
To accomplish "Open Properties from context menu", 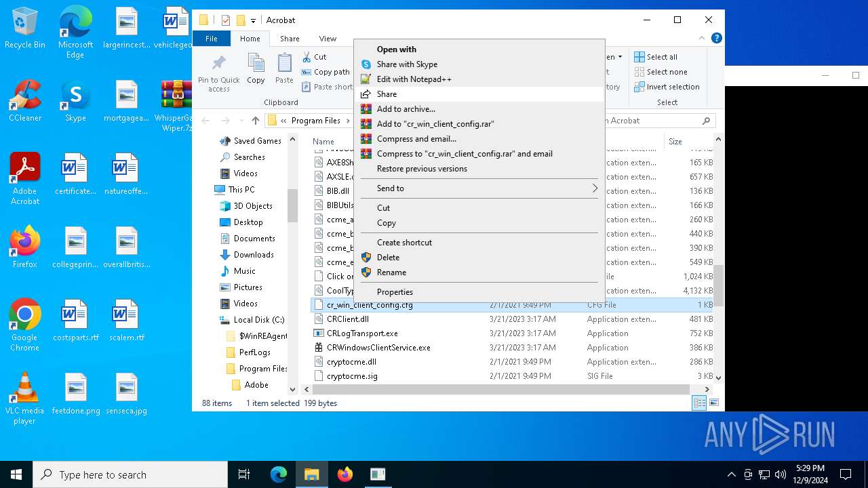I will (479, 292).
